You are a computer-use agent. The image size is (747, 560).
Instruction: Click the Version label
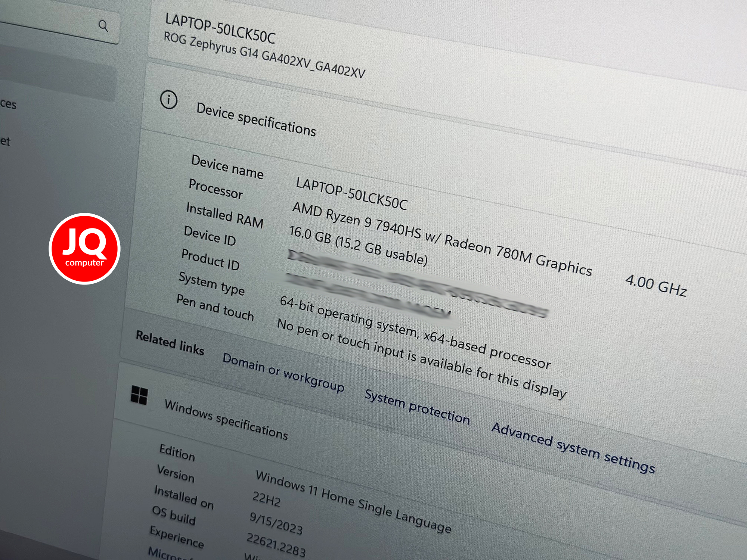pyautogui.click(x=176, y=473)
